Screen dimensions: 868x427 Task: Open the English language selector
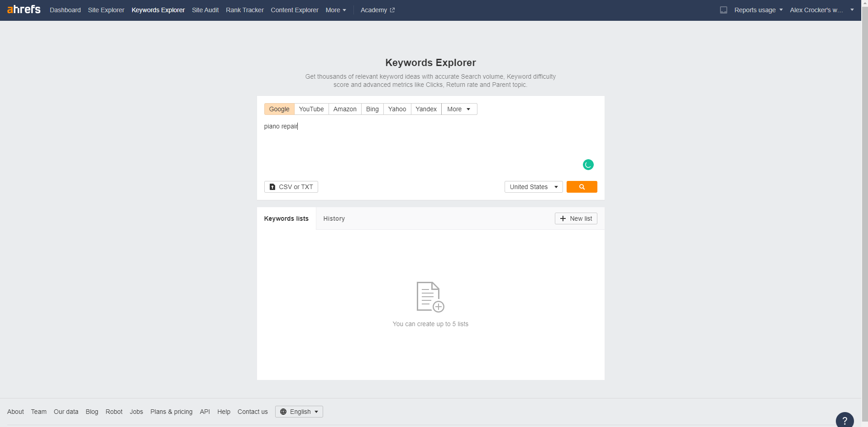[x=299, y=412]
